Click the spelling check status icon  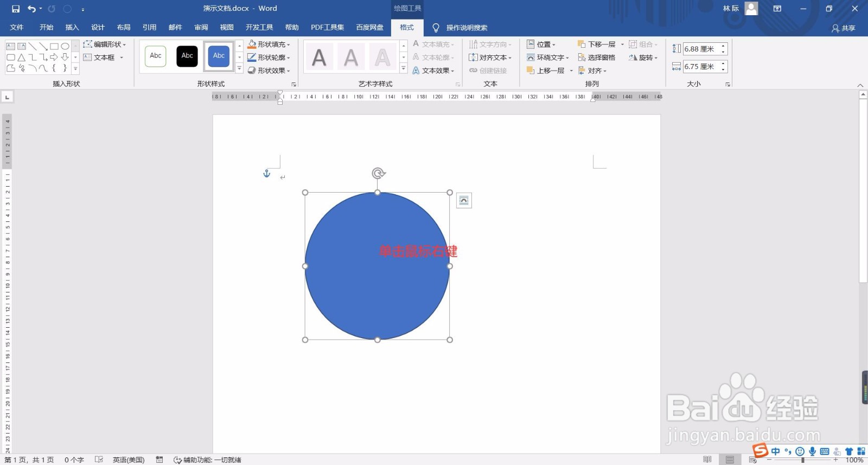[x=99, y=460]
